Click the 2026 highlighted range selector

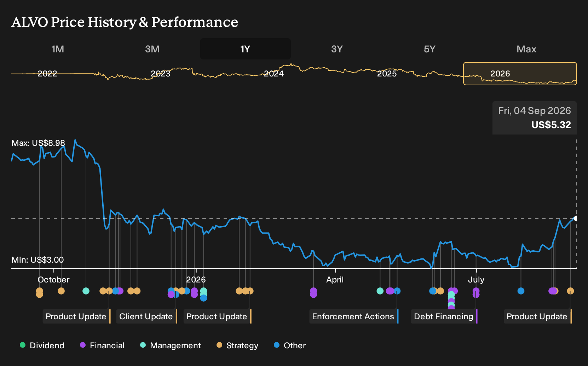tap(520, 74)
